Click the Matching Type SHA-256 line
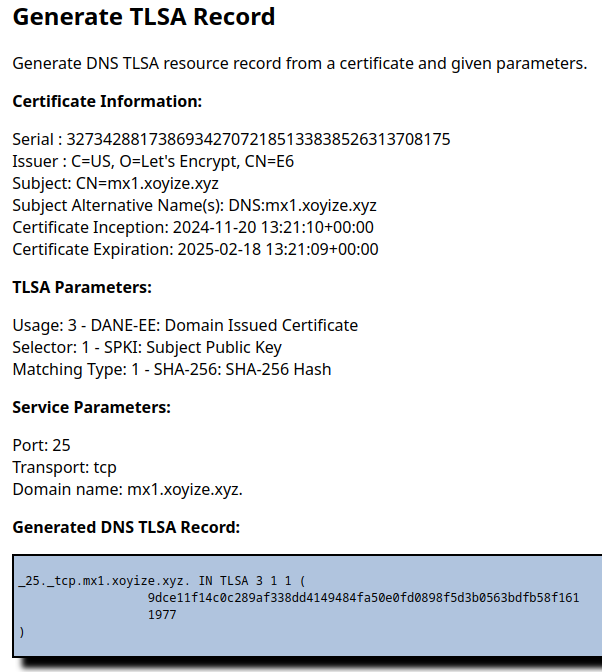The height and width of the screenshot is (672, 602). (171, 369)
